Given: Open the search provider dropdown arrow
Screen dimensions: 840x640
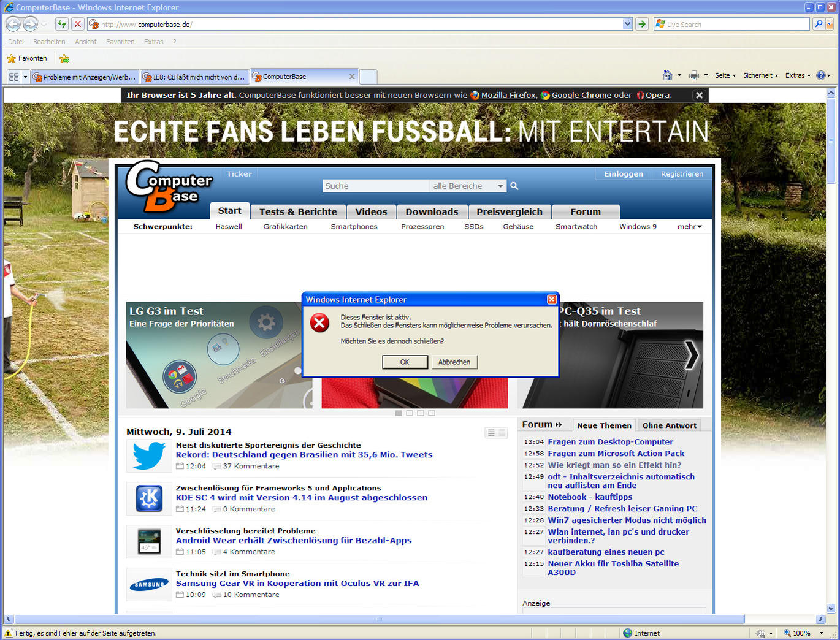Looking at the screenshot, I should point(830,24).
